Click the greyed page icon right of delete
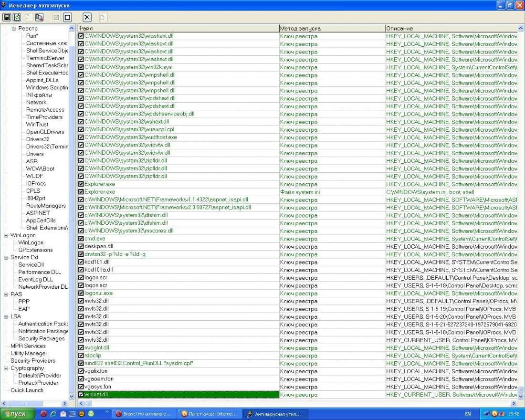The width and height of the screenshot is (525, 420). click(103, 17)
